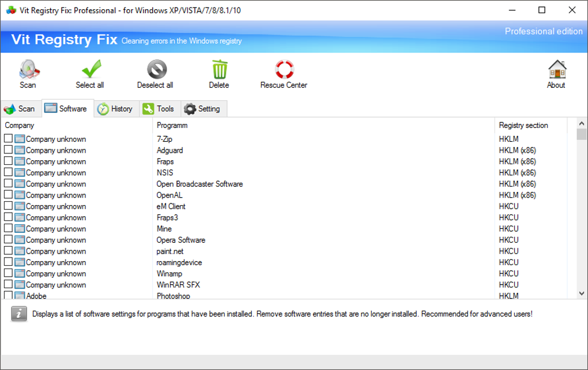
Task: Tick the WinRAR SFX checkbox
Action: [x=8, y=284]
